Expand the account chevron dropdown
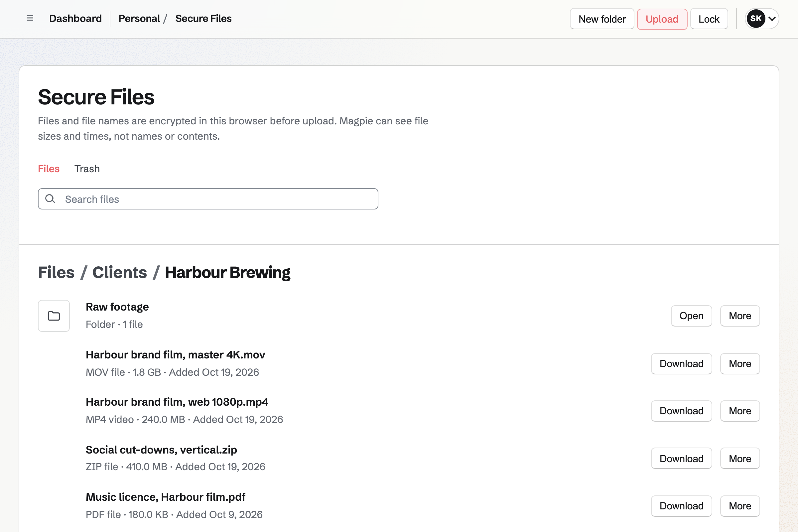Viewport: 798px width, 532px height. [x=772, y=19]
